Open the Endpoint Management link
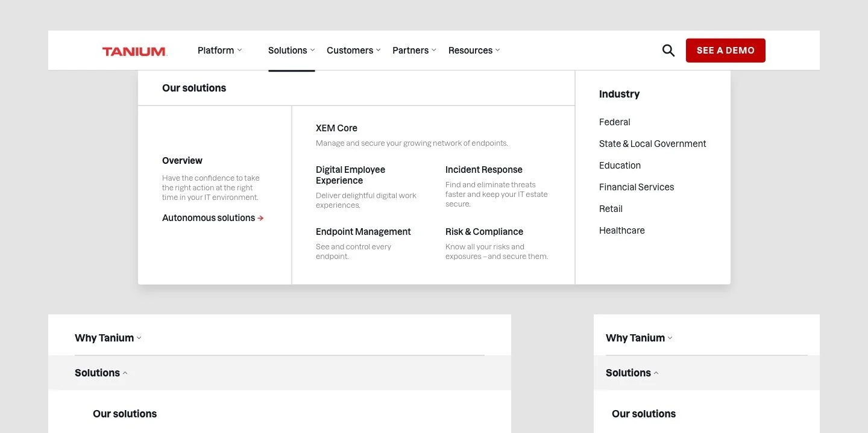The height and width of the screenshot is (433, 868). [363, 232]
